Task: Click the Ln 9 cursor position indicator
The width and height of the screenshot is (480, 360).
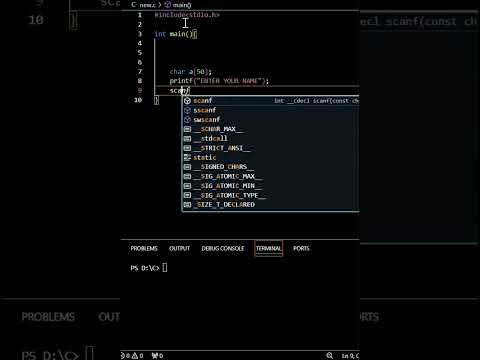Action: [350, 356]
